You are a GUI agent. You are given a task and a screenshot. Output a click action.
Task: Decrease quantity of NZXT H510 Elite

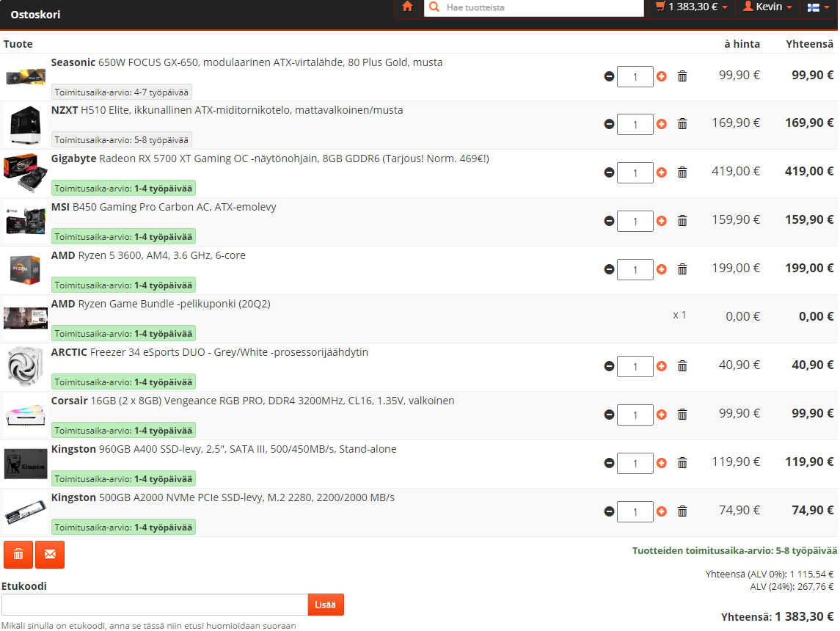point(609,124)
